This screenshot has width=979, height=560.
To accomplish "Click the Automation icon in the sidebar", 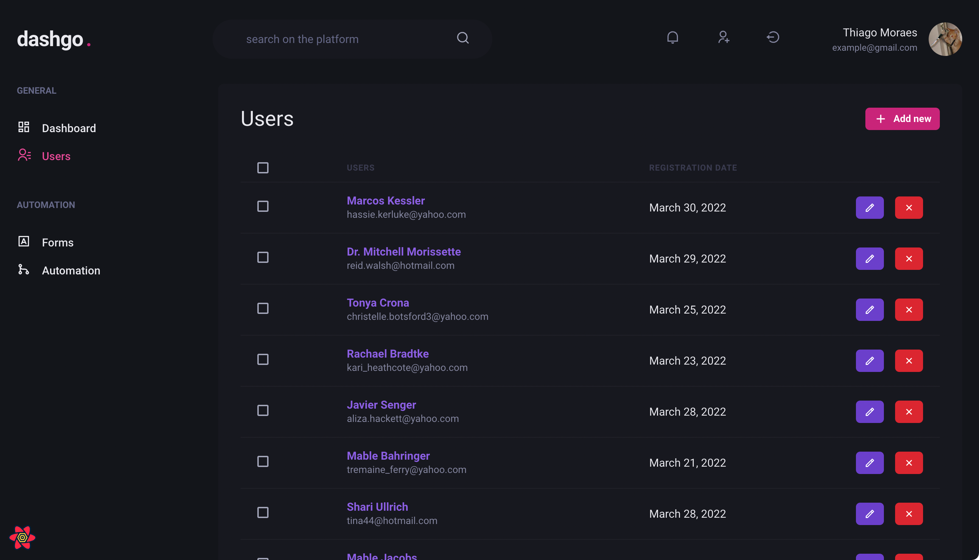I will pos(24,270).
